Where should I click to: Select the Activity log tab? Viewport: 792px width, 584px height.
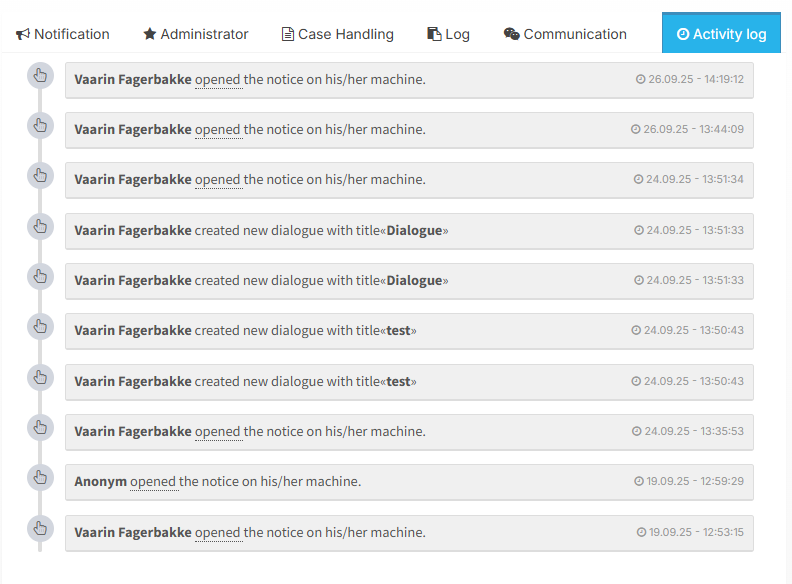pyautogui.click(x=721, y=34)
